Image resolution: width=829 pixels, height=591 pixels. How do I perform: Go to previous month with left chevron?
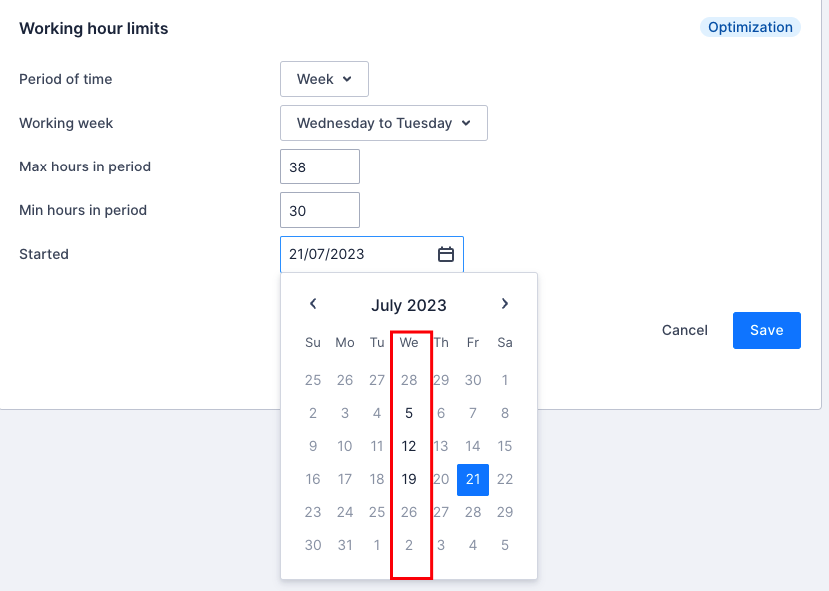[313, 304]
